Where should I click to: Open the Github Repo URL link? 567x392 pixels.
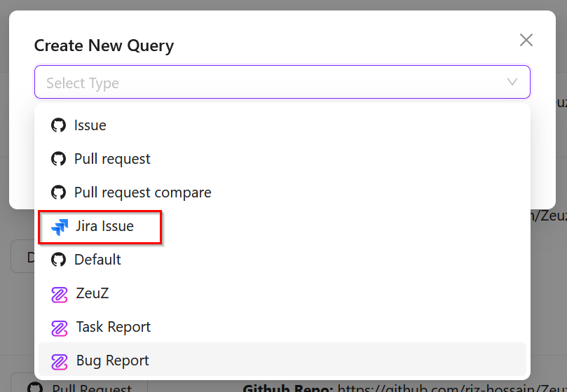click(x=449, y=387)
